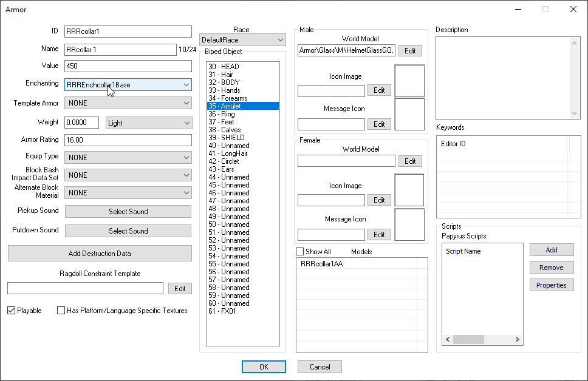Click the Female Message Icon preview box
The width and height of the screenshot is (588, 381).
(x=409, y=224)
